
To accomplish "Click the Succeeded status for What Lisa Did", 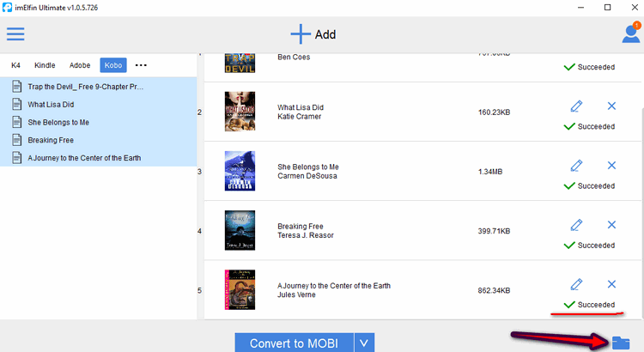I will tap(589, 126).
